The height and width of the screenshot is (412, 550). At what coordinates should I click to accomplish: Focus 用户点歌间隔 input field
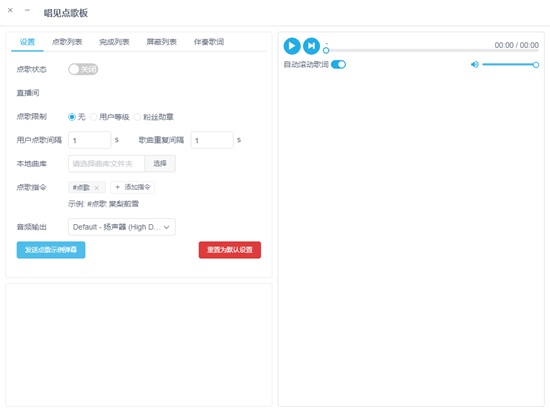tap(89, 140)
